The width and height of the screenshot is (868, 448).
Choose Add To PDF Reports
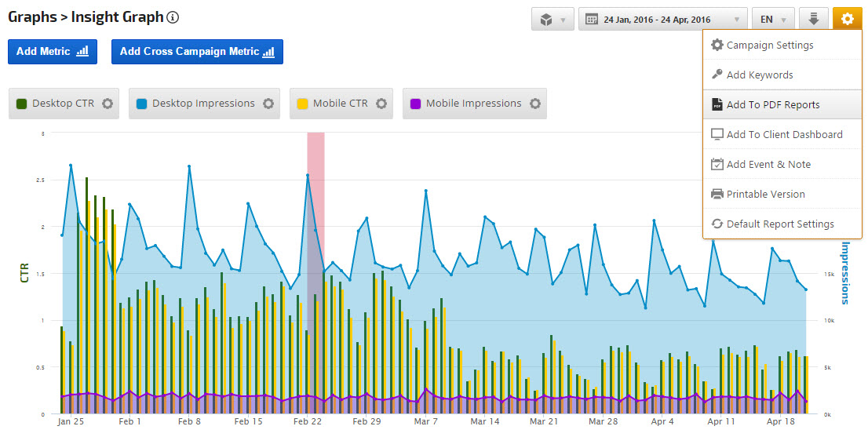772,105
